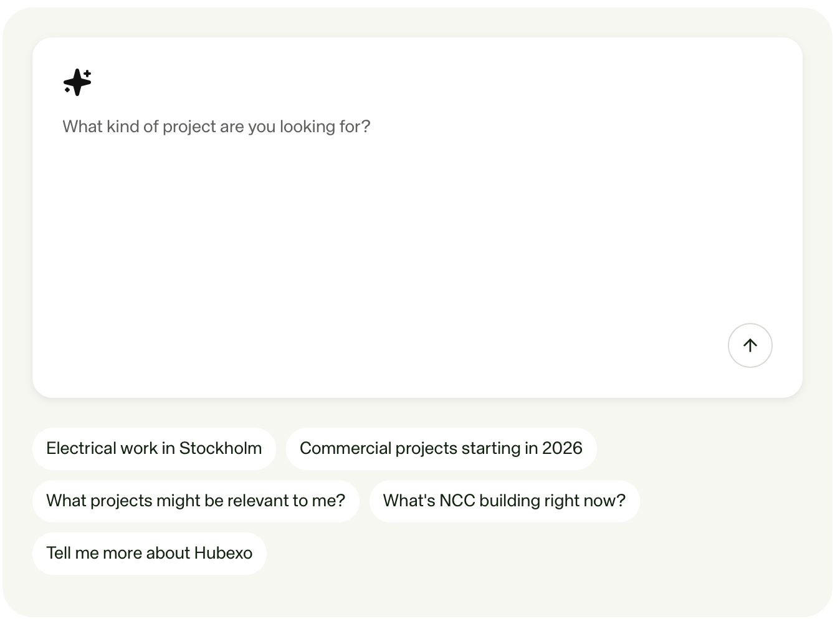The height and width of the screenshot is (621, 840).
Task: Select 'Commercial projects starting in 2026' chip
Action: [441, 448]
